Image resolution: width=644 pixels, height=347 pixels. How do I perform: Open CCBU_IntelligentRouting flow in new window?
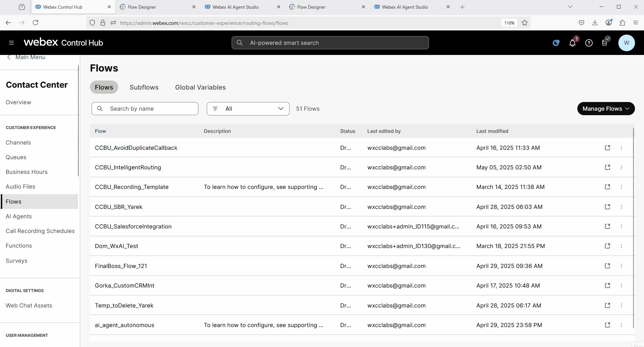[607, 167]
